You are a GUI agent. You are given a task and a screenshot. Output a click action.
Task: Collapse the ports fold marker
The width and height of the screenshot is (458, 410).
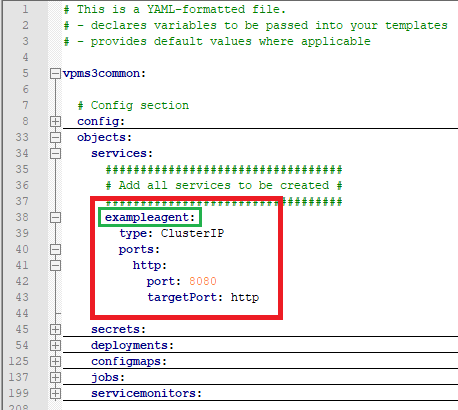(55, 249)
